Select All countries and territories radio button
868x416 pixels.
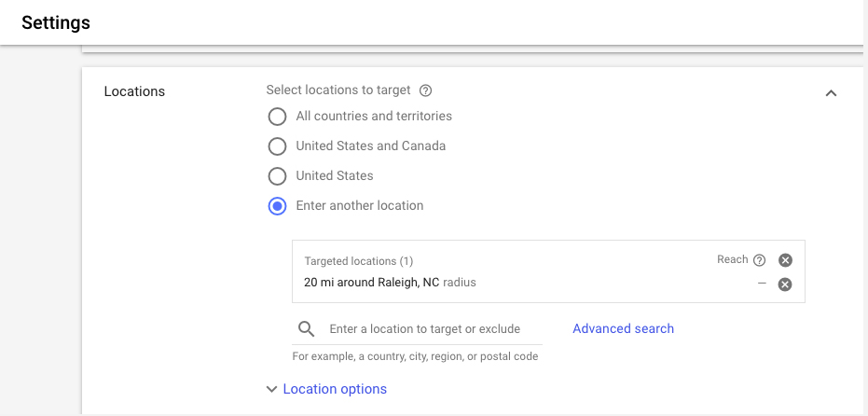[x=277, y=117]
